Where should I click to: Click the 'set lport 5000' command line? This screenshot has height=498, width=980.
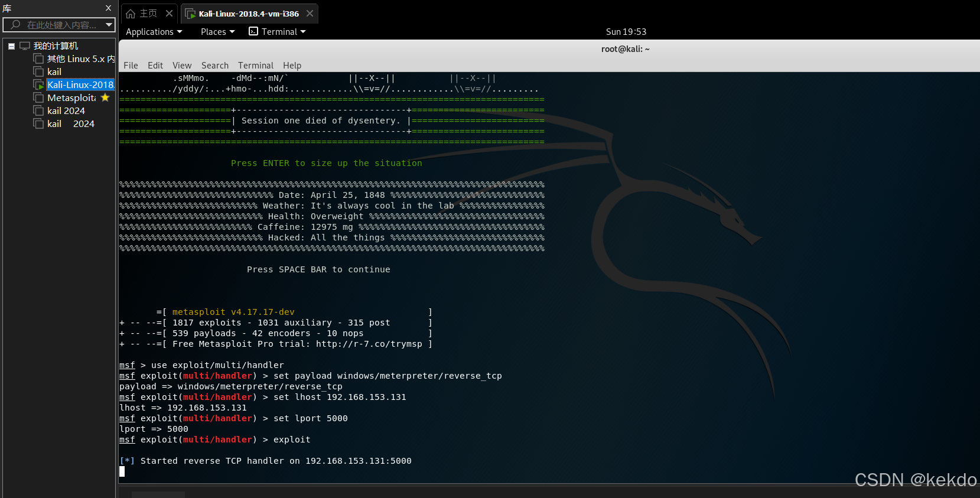coord(311,418)
